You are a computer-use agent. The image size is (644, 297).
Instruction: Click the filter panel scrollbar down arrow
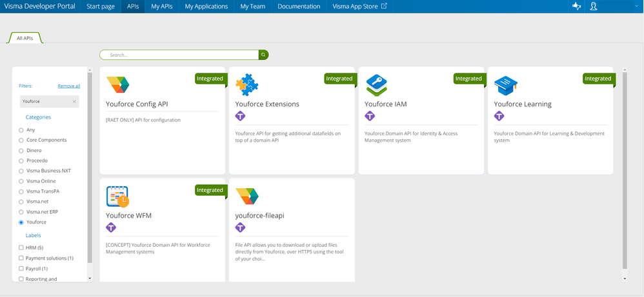click(x=90, y=278)
